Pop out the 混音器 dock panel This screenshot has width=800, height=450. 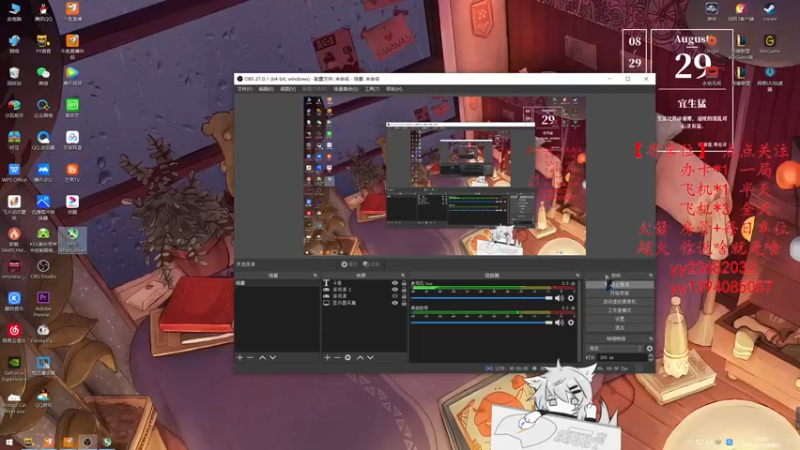[578, 276]
